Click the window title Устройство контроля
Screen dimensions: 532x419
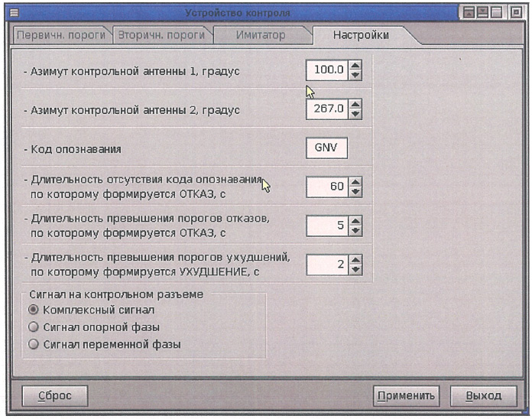(238, 13)
